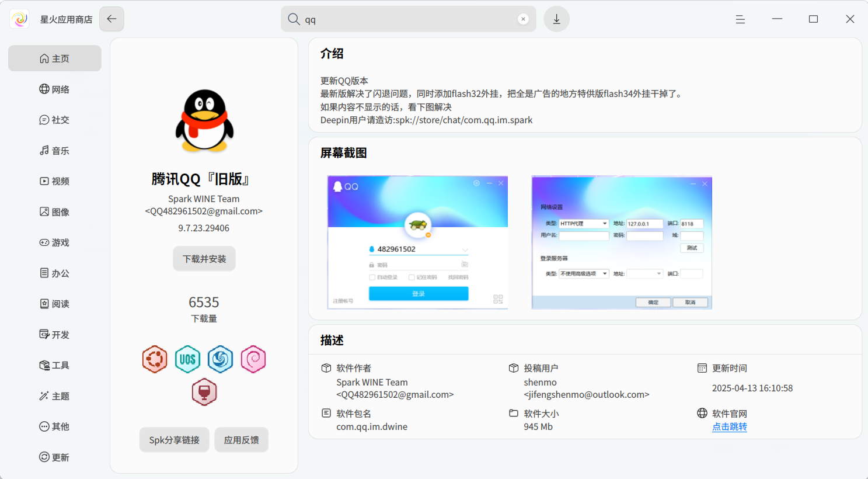Click the 6535 download count
This screenshot has height=479, width=868.
[204, 302]
